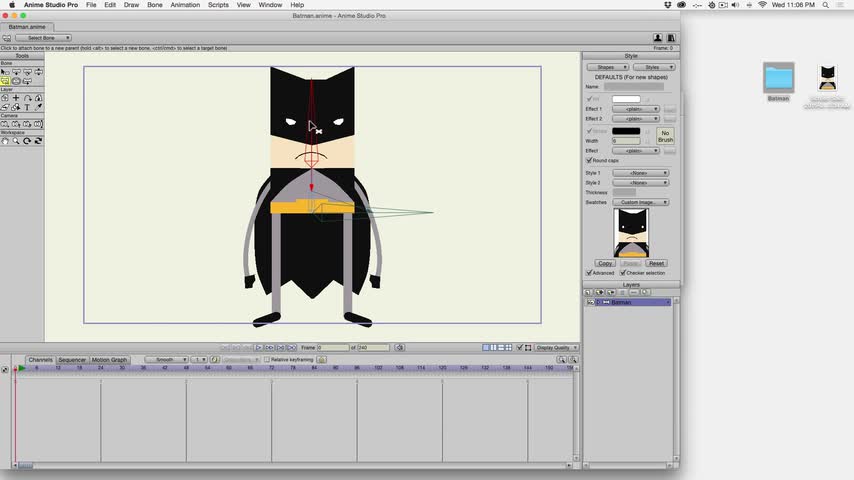This screenshot has height=480, width=854.
Task: Select the Zoom Camera tool
Action: (x=16, y=124)
